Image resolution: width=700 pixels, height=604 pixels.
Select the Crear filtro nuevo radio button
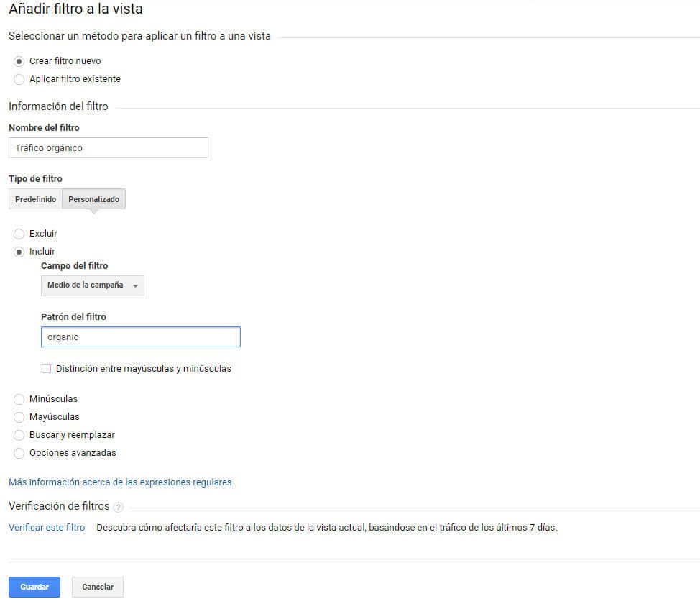(19, 61)
